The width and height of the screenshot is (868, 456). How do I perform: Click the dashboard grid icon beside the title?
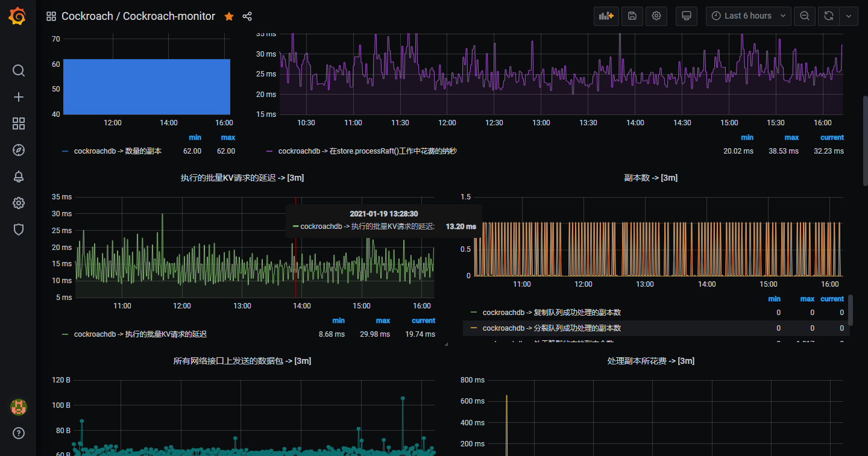51,16
